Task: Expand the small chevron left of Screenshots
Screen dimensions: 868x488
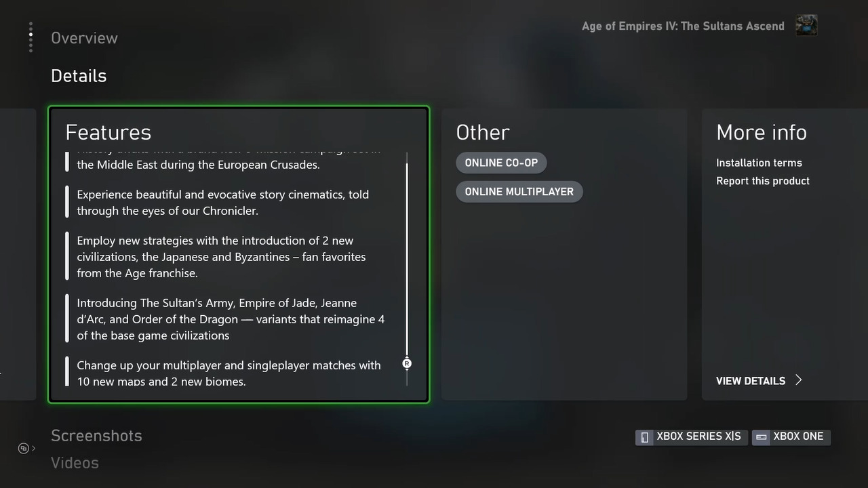Action: click(33, 448)
